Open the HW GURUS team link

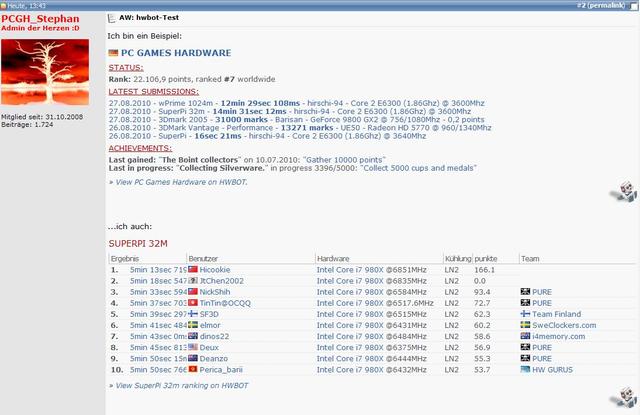(x=552, y=369)
